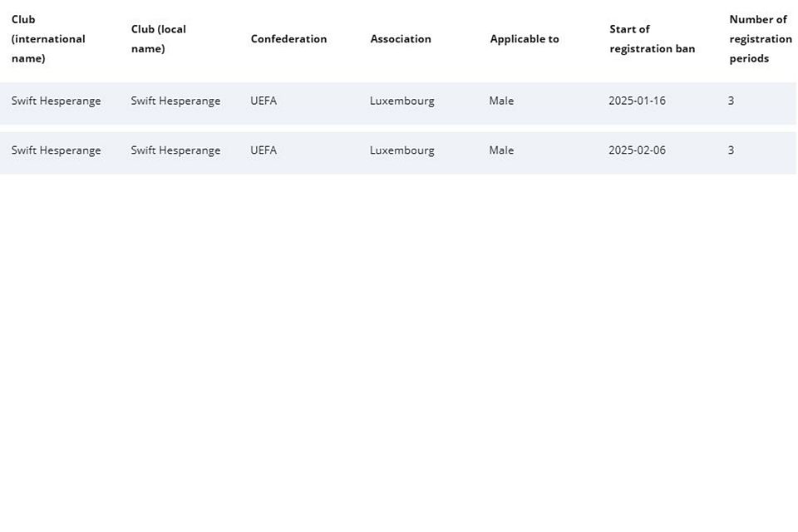This screenshot has height=532, width=798.
Task: Click the periods value 3 in 2025-01-16 row
Action: 731,101
